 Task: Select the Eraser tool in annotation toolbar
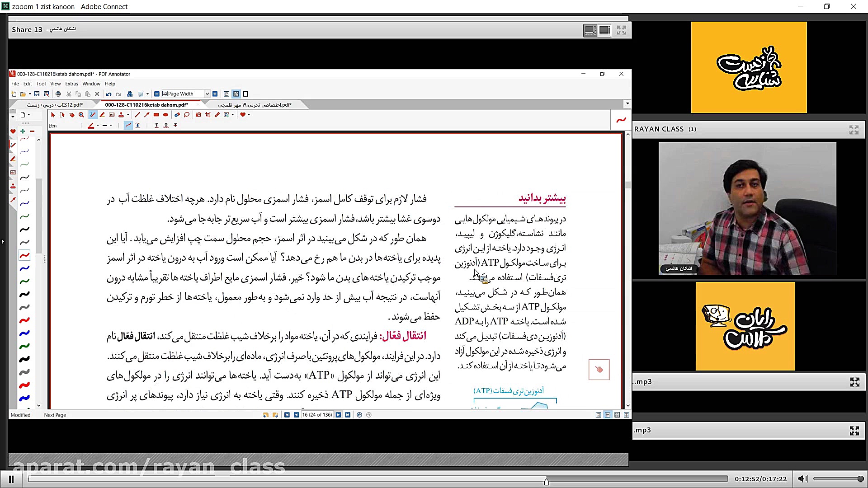177,115
